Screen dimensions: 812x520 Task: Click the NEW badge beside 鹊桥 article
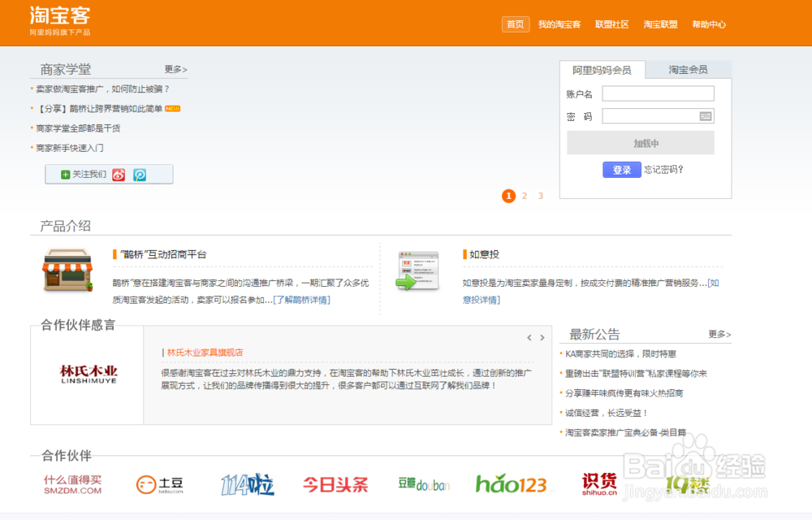click(x=172, y=109)
